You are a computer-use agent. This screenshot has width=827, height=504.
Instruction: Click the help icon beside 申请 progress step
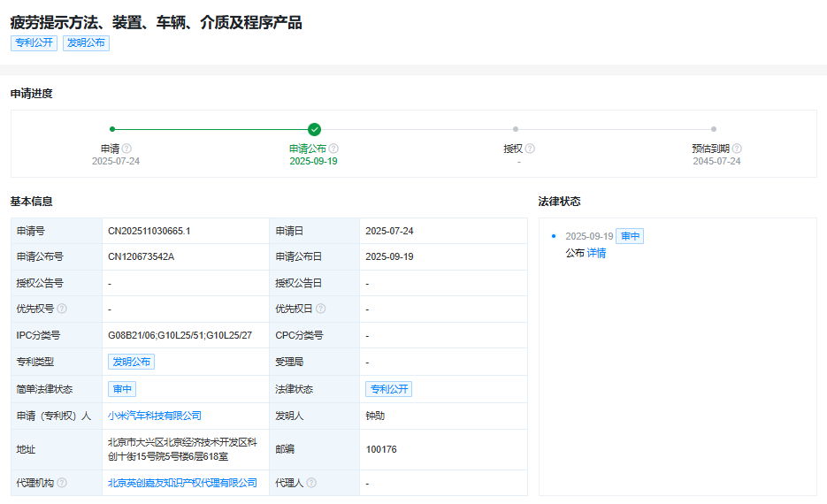point(126,149)
